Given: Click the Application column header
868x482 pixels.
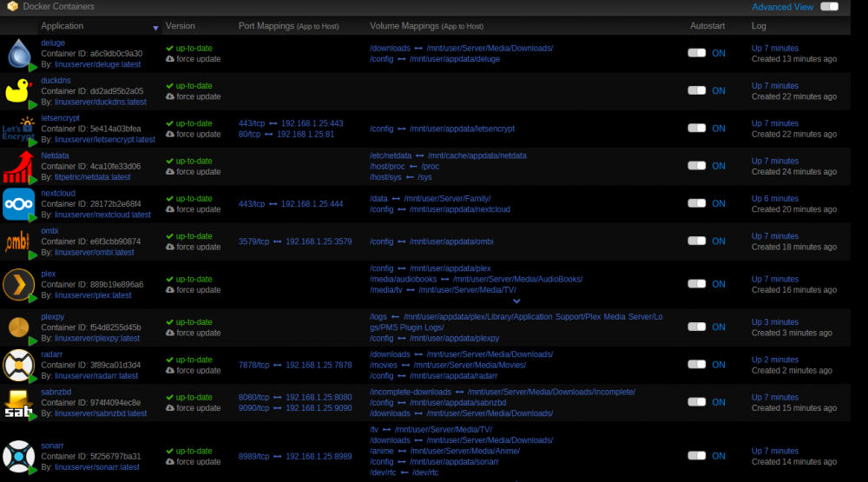Looking at the screenshot, I should (x=62, y=26).
